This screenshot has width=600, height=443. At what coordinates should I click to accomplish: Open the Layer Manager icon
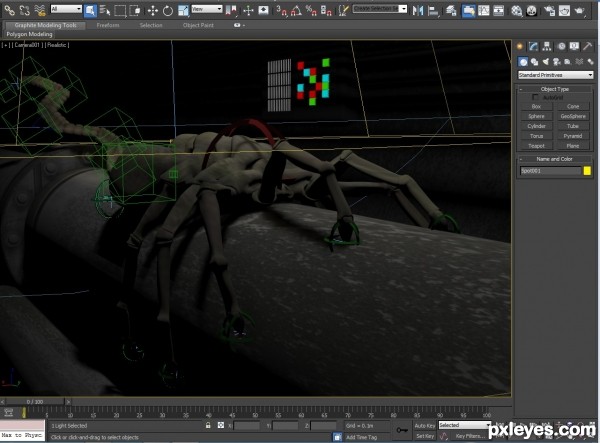(x=451, y=10)
